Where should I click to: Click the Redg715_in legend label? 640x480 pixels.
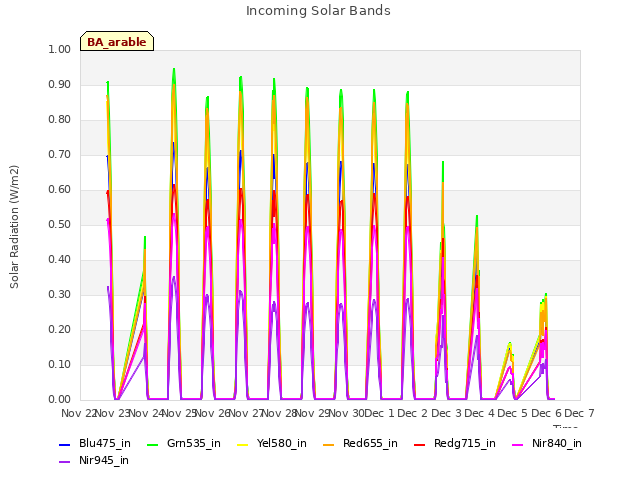pos(464,443)
